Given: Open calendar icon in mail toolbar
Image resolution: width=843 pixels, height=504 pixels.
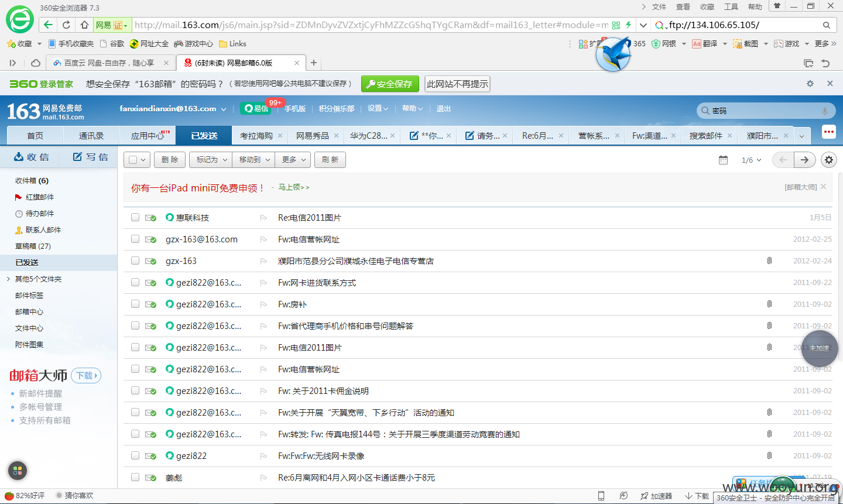Looking at the screenshot, I should (723, 160).
